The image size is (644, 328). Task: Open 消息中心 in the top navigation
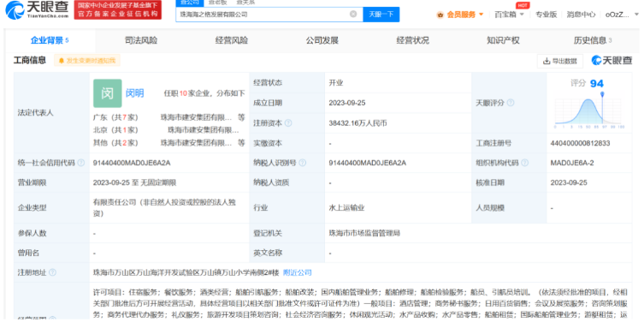click(x=581, y=15)
